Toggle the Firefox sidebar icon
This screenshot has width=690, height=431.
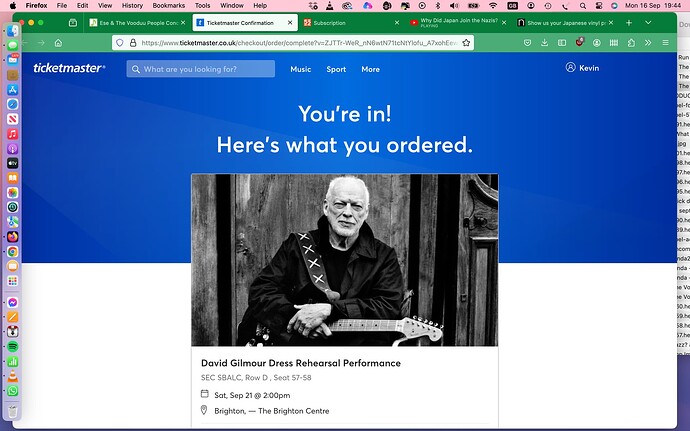[562, 43]
